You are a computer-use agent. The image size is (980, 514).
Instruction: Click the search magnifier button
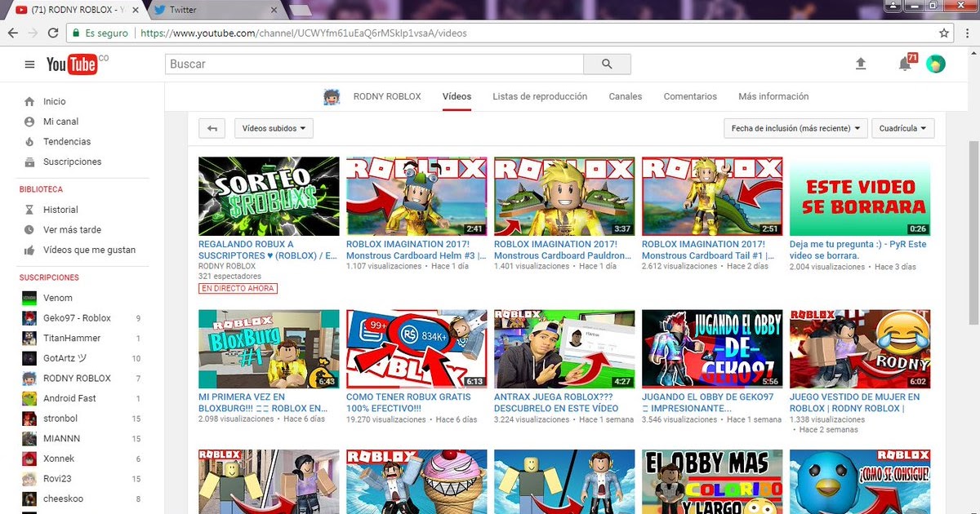point(607,64)
